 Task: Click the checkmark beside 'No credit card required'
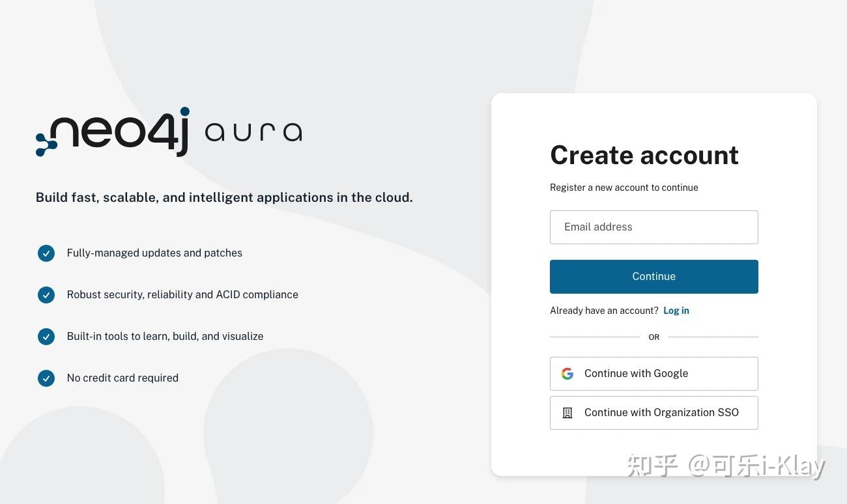click(46, 378)
